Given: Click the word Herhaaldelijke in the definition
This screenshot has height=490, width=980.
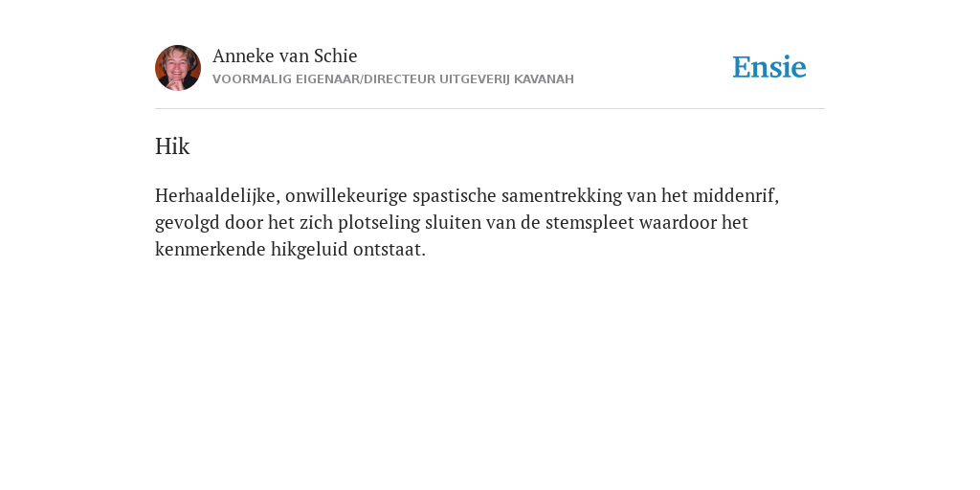Looking at the screenshot, I should [x=217, y=195].
